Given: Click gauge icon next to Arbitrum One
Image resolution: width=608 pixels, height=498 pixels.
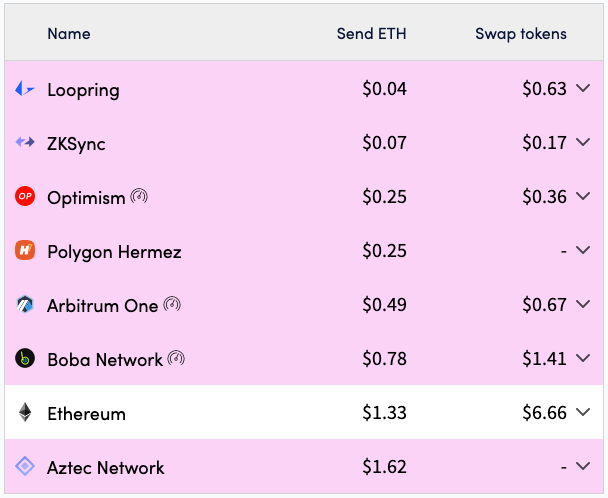Looking at the screenshot, I should (x=172, y=304).
